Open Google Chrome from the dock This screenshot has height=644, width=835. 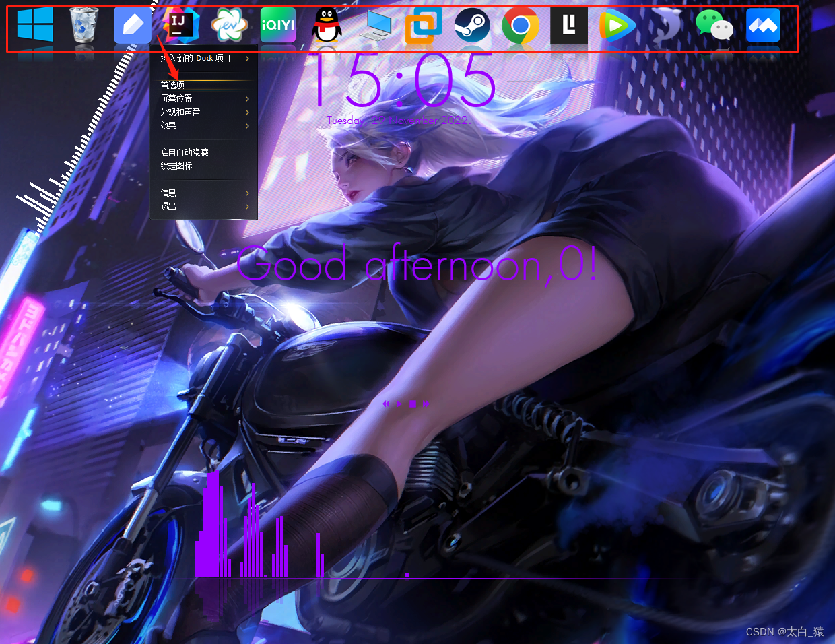(x=521, y=26)
